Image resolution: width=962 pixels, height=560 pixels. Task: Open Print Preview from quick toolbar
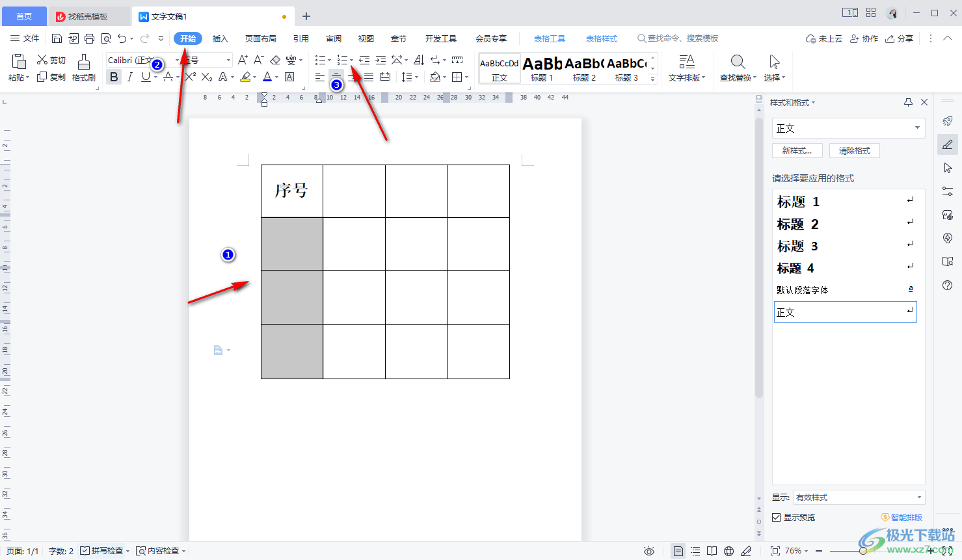point(105,38)
